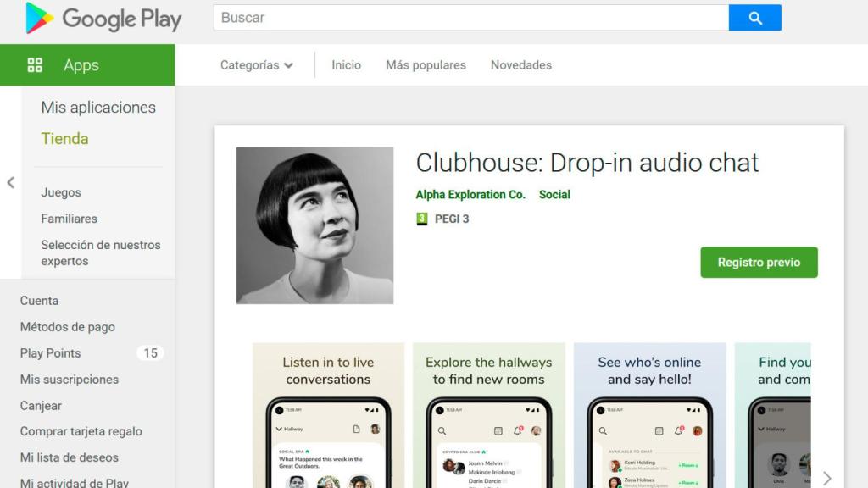Go to Tienda in the sidebar

pyautogui.click(x=65, y=138)
